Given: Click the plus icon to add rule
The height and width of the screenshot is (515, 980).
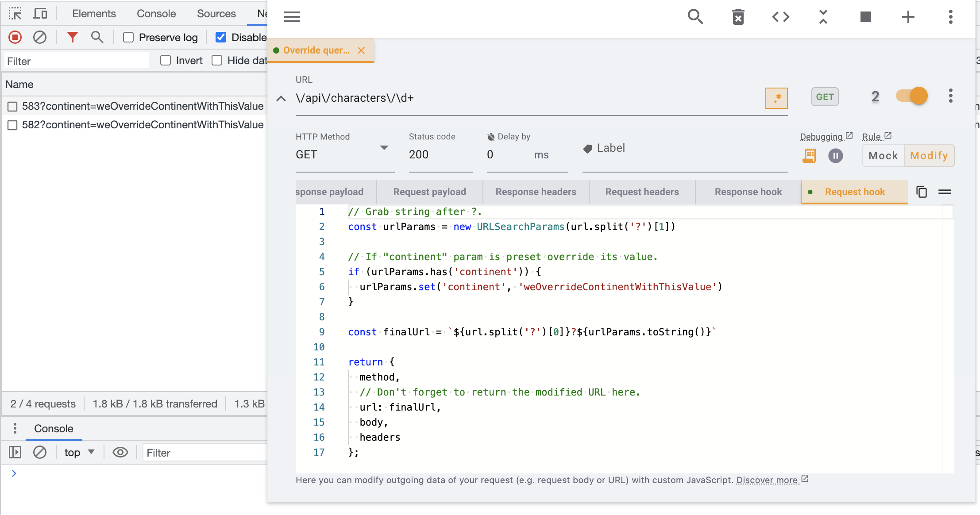Looking at the screenshot, I should (908, 17).
